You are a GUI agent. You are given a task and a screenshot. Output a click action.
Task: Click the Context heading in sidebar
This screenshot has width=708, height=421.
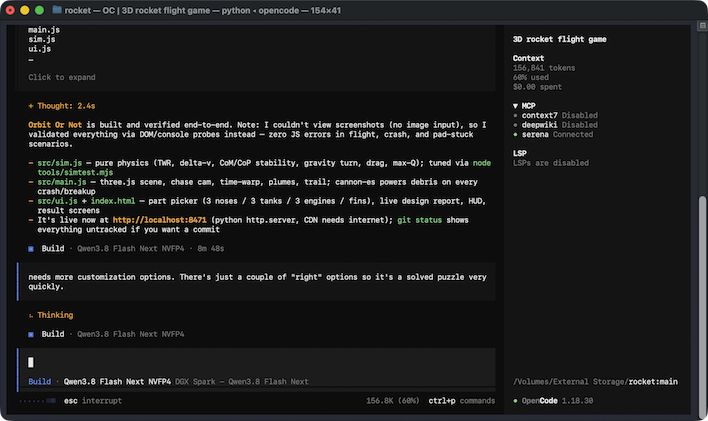pos(528,58)
